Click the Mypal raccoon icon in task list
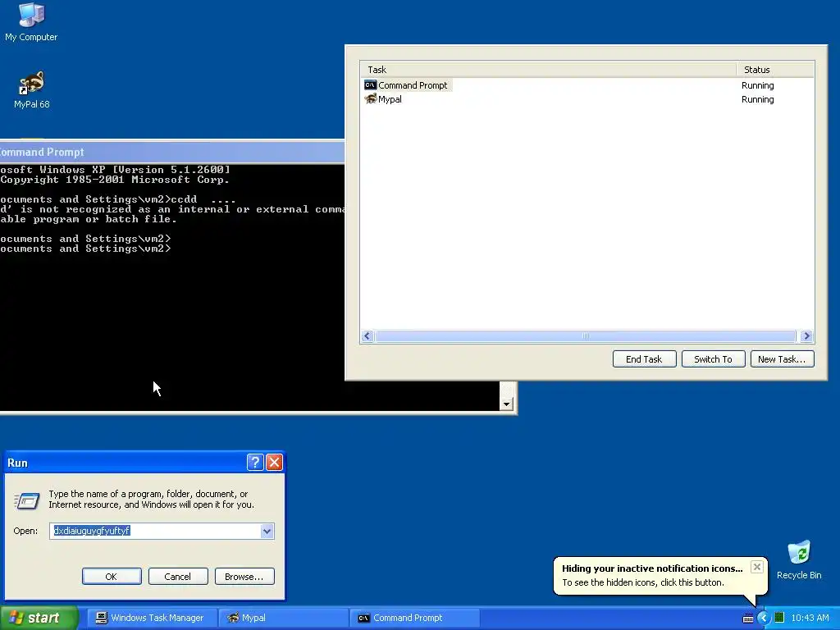Screen dimensions: 840x630 click(x=370, y=99)
